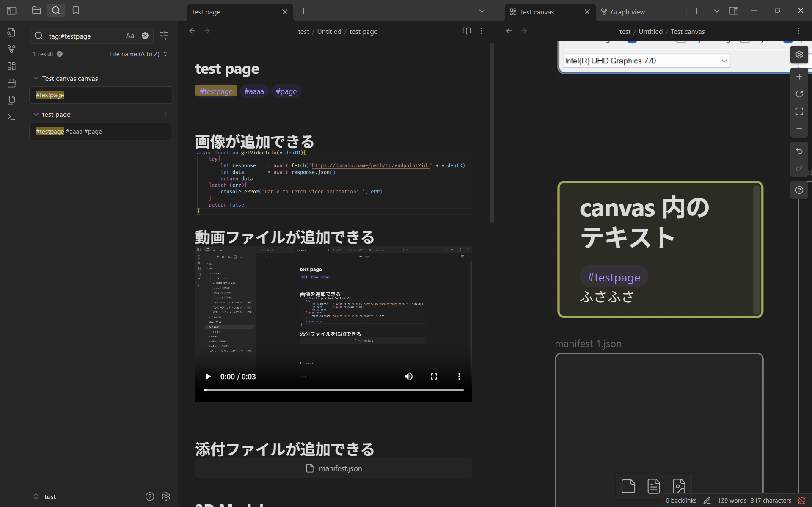The height and width of the screenshot is (507, 812).
Task: Switch to Graph view tab
Action: pyautogui.click(x=628, y=12)
